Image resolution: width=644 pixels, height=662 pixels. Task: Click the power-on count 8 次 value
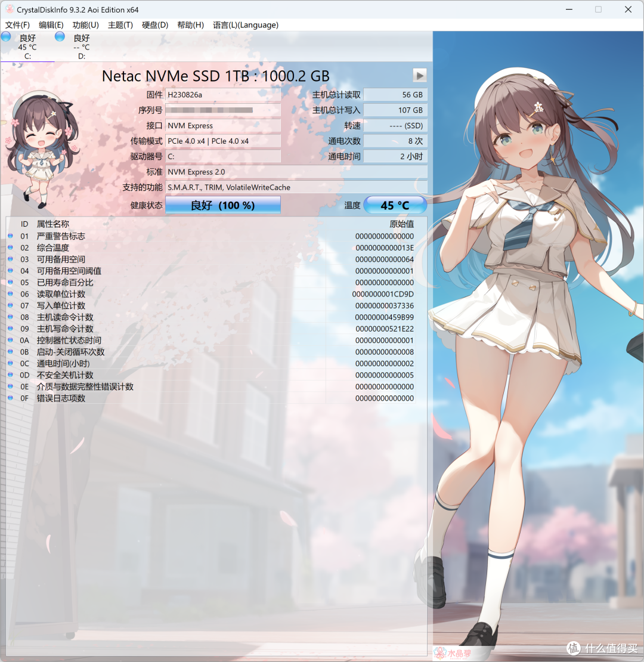pos(395,141)
